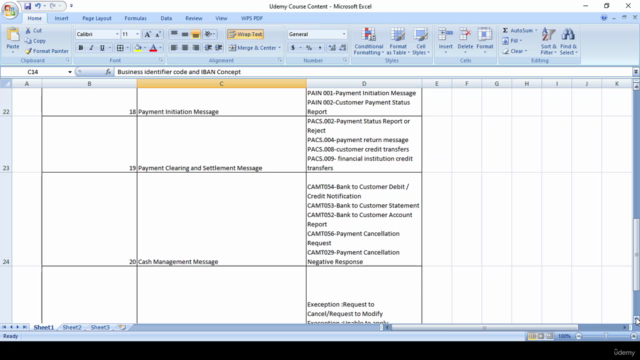Click Fill button in Editing group
The image size is (640, 360).
coord(513,41)
